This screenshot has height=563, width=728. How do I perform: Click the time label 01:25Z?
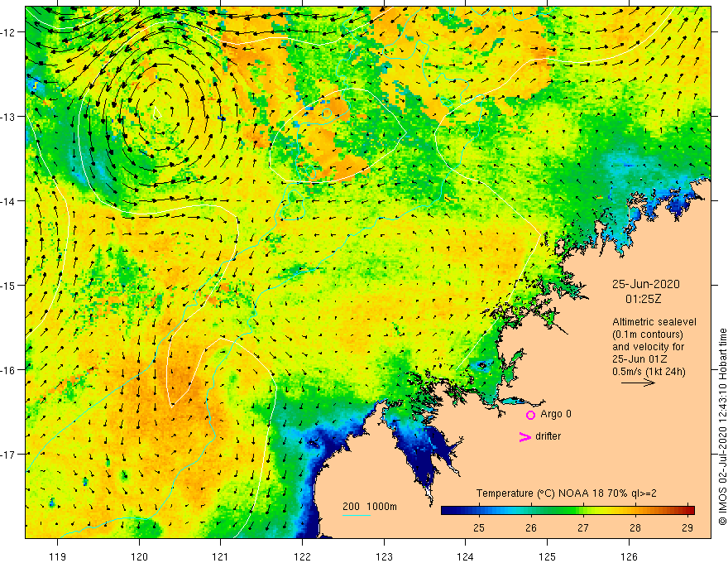point(643,299)
